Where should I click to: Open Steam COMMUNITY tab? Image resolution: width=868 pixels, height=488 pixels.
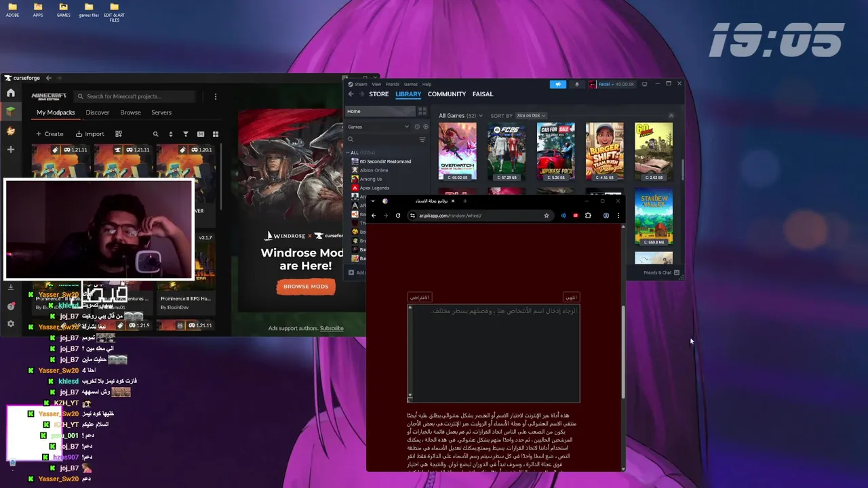pos(447,94)
